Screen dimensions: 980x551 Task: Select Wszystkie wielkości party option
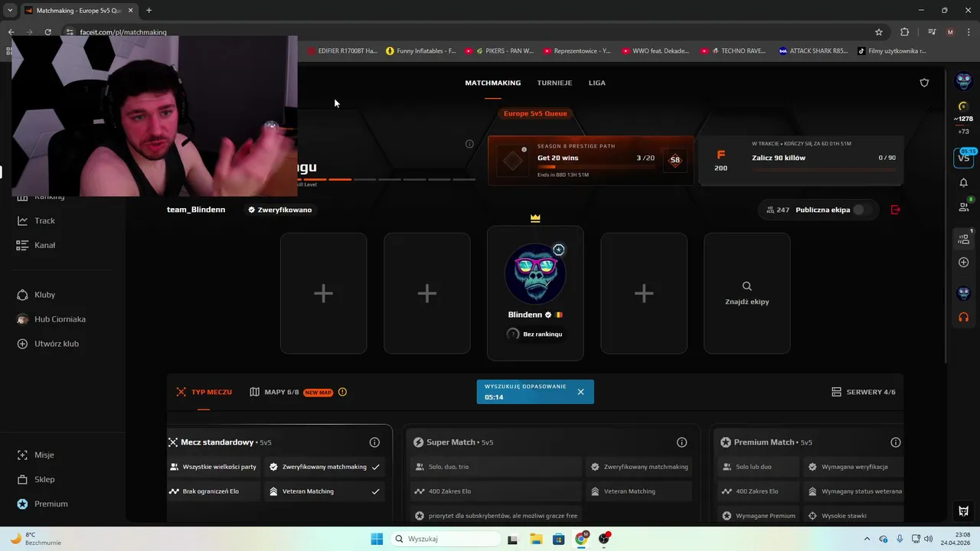tap(214, 467)
